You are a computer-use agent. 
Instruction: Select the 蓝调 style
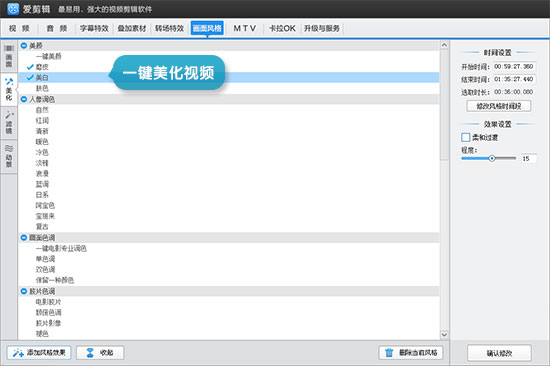click(x=42, y=184)
